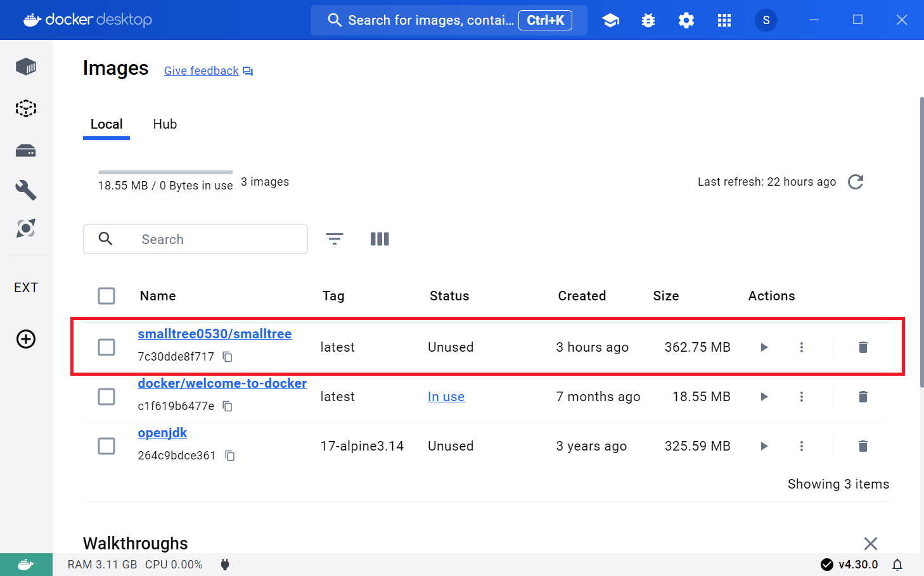
Task: Copy the welcome-to-docker image ID c1f619b6477e
Action: (x=228, y=406)
